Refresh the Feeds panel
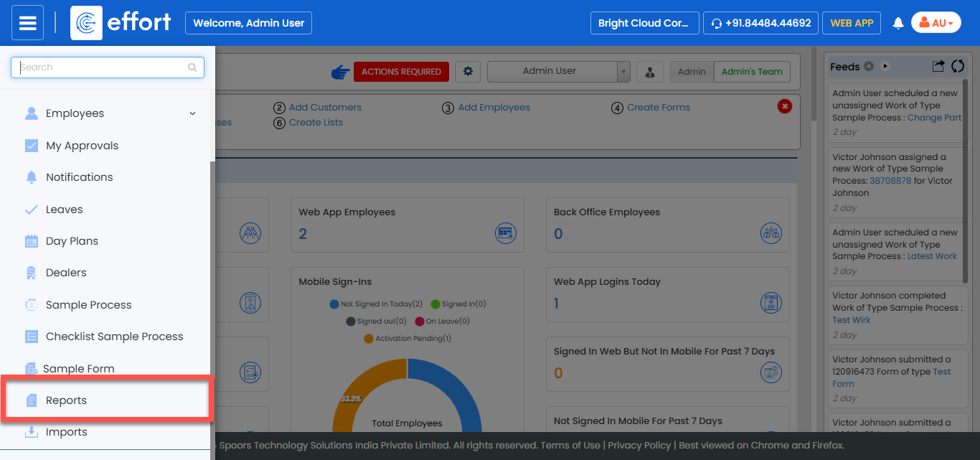The height and width of the screenshot is (460, 980). point(957,66)
